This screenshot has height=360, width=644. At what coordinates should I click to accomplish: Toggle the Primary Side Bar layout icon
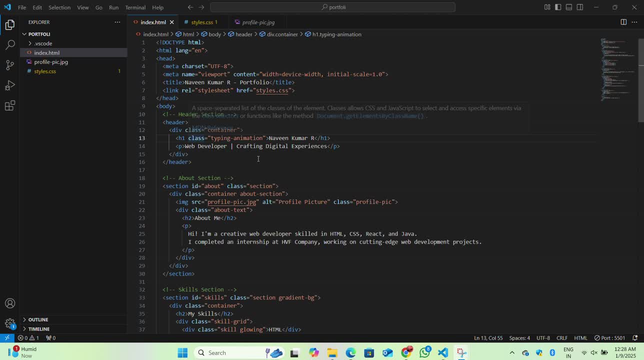click(558, 7)
